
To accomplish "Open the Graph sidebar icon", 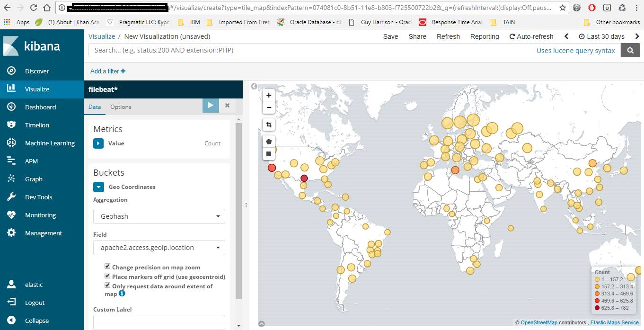I will click(x=12, y=179).
